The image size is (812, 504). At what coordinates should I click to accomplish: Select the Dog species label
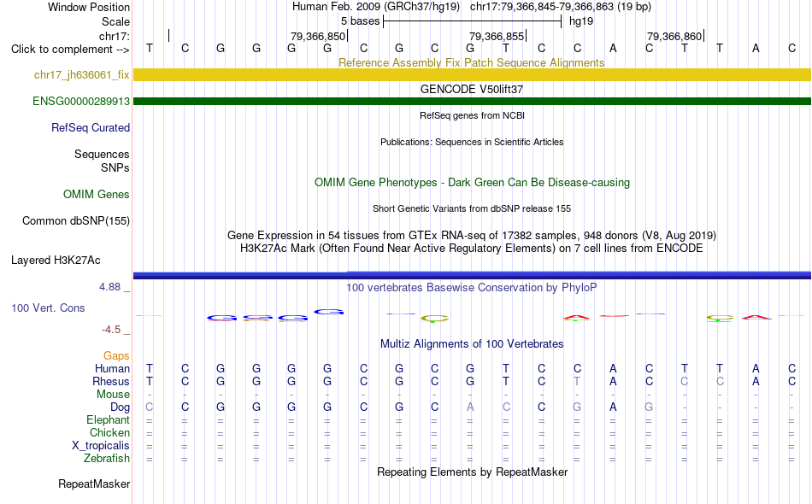[121, 407]
